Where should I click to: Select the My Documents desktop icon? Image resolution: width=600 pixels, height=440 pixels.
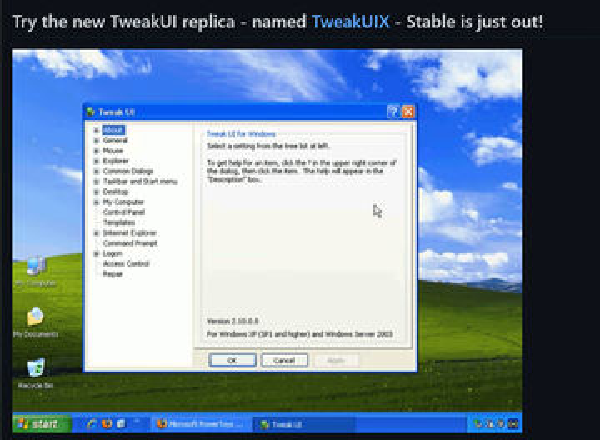(x=36, y=323)
